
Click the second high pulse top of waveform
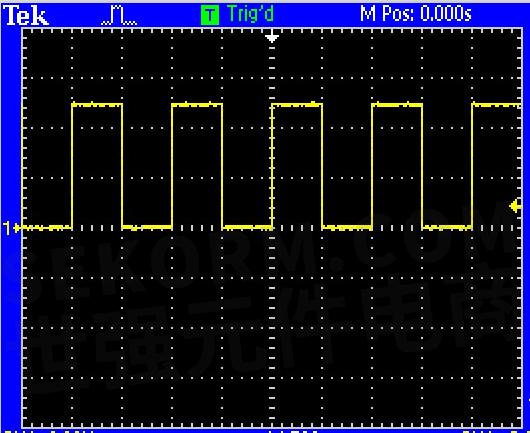197,104
